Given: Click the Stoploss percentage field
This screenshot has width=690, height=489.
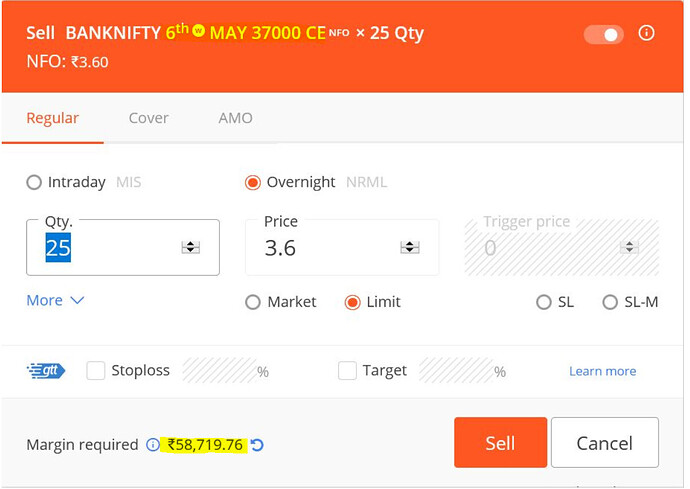Looking at the screenshot, I should (x=219, y=371).
